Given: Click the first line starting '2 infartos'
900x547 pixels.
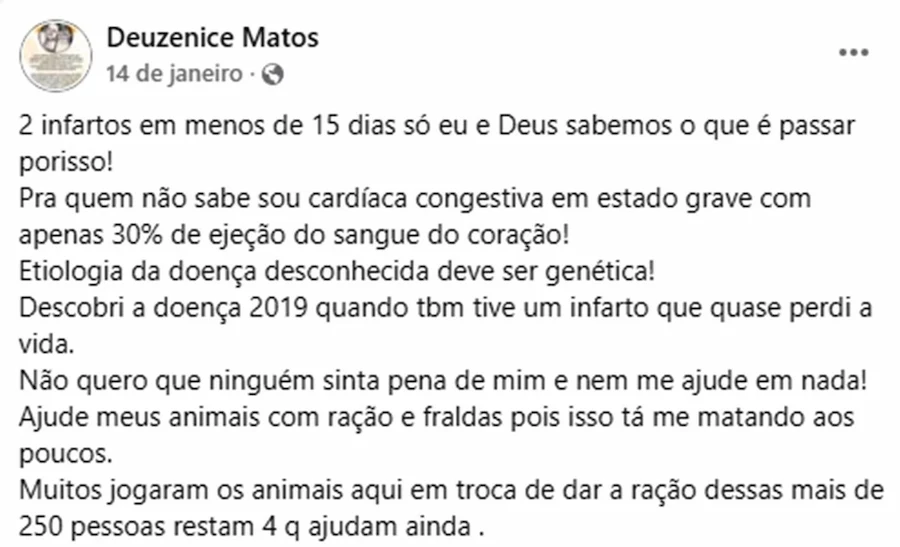Looking at the screenshot, I should point(437,126).
